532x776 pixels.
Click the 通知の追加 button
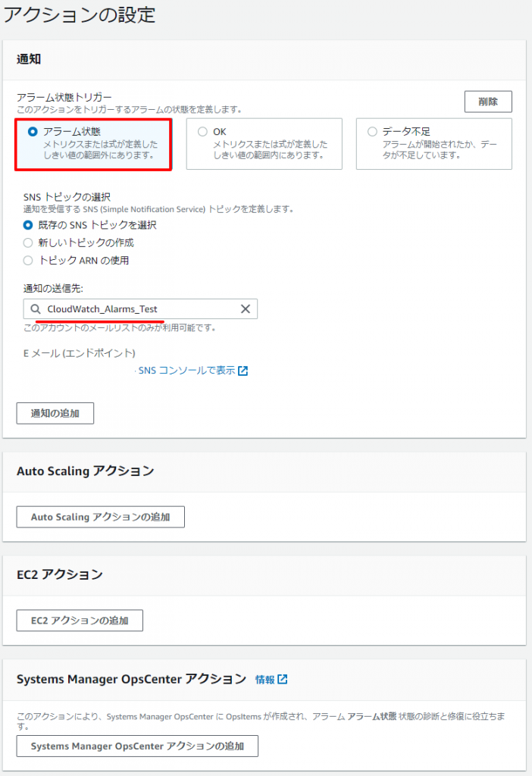pyautogui.click(x=55, y=413)
